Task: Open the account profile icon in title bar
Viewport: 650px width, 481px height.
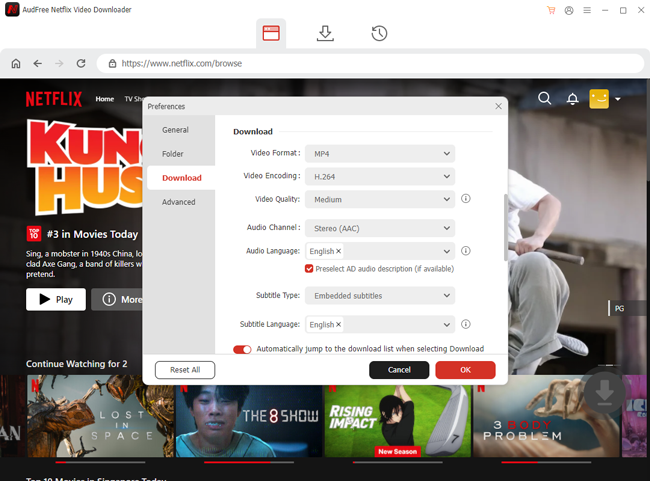Action: click(569, 10)
